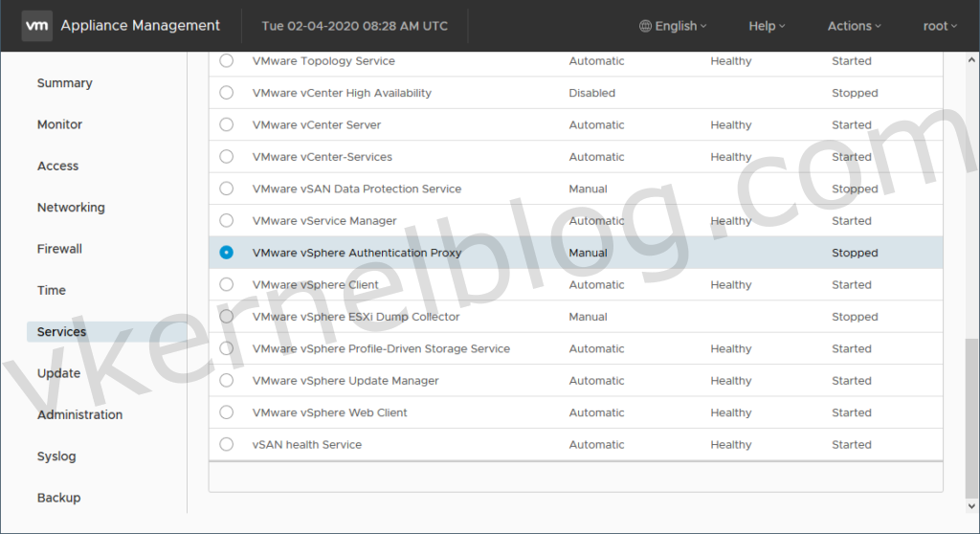
Task: Select VMware vSphere Update Manager radio button
Action: 226,380
